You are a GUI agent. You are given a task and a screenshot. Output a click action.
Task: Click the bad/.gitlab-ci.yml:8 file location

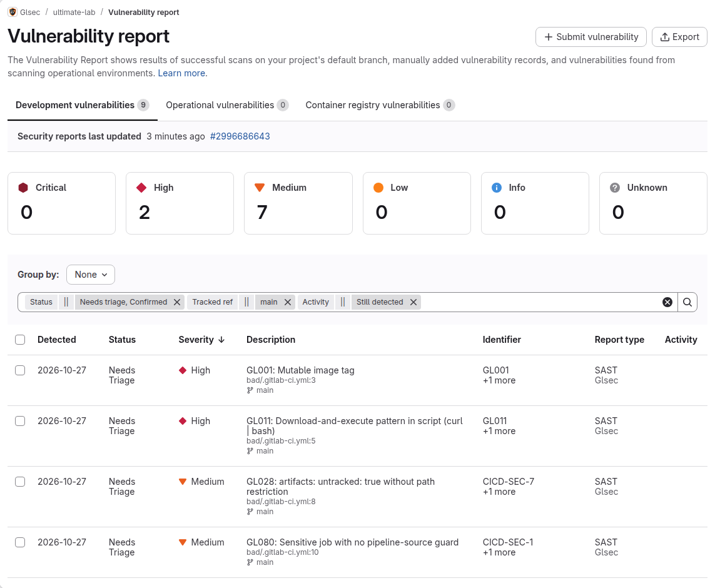(281, 502)
